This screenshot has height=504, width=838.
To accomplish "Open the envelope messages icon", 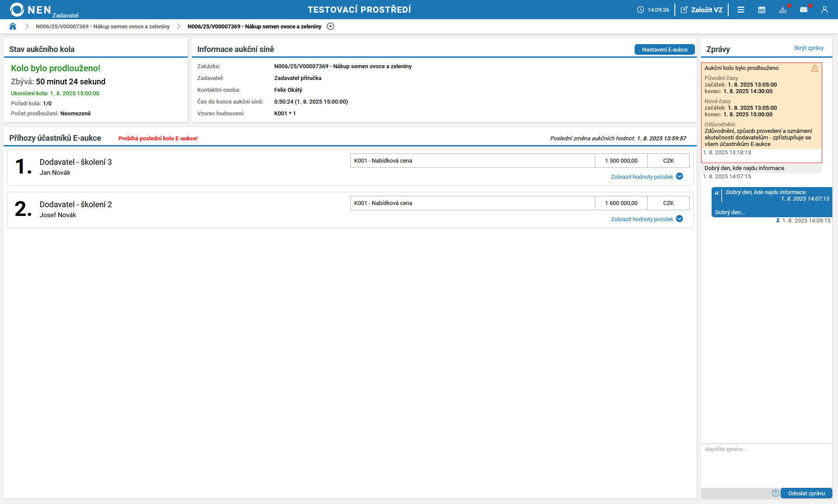I will click(803, 10).
